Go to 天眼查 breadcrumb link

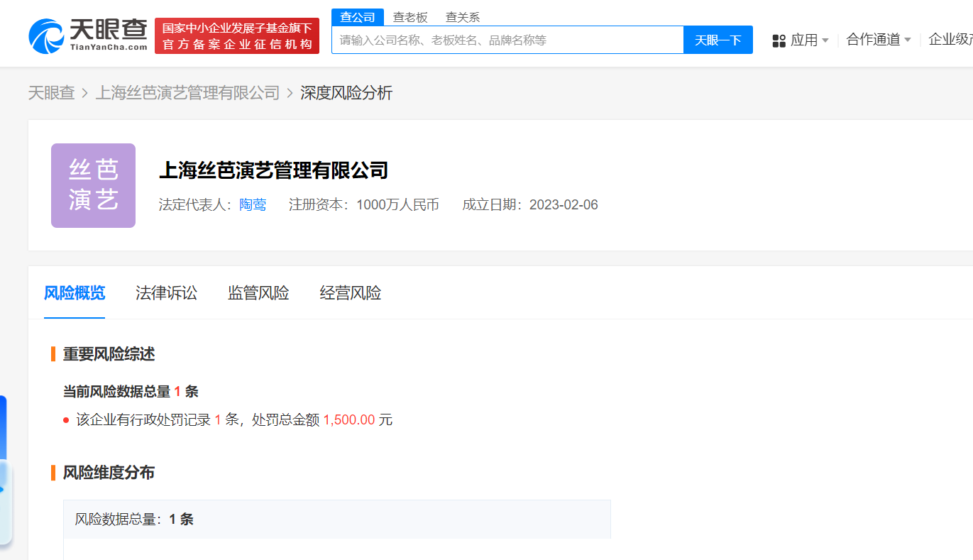(x=51, y=93)
